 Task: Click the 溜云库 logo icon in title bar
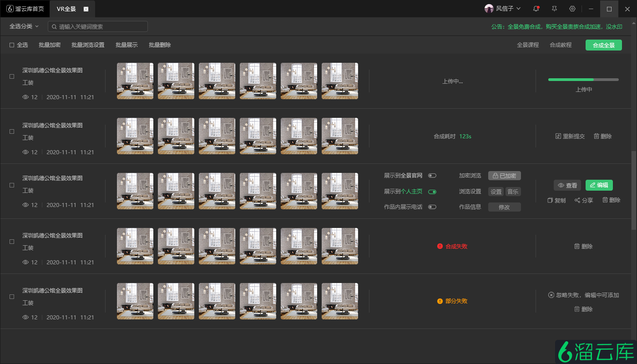pos(10,9)
